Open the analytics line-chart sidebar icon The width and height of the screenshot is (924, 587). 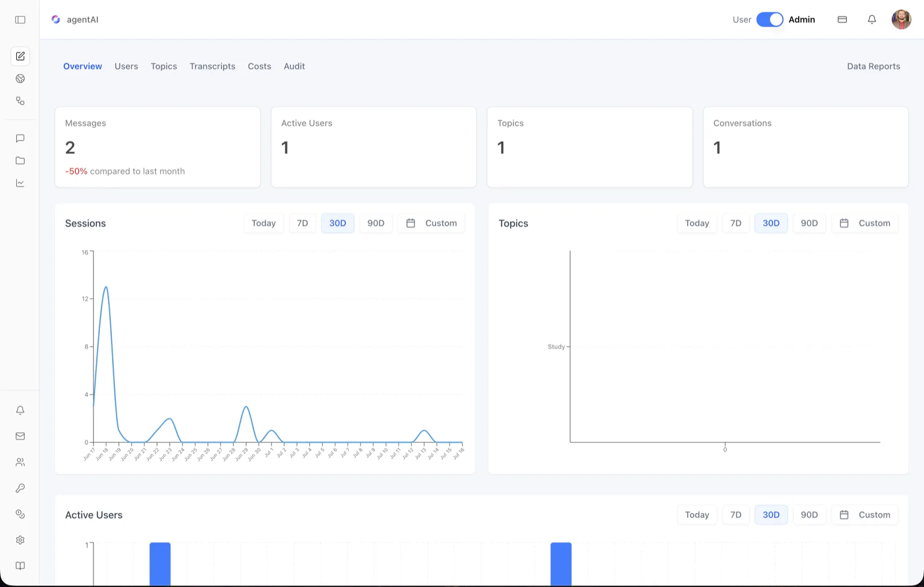pyautogui.click(x=20, y=183)
